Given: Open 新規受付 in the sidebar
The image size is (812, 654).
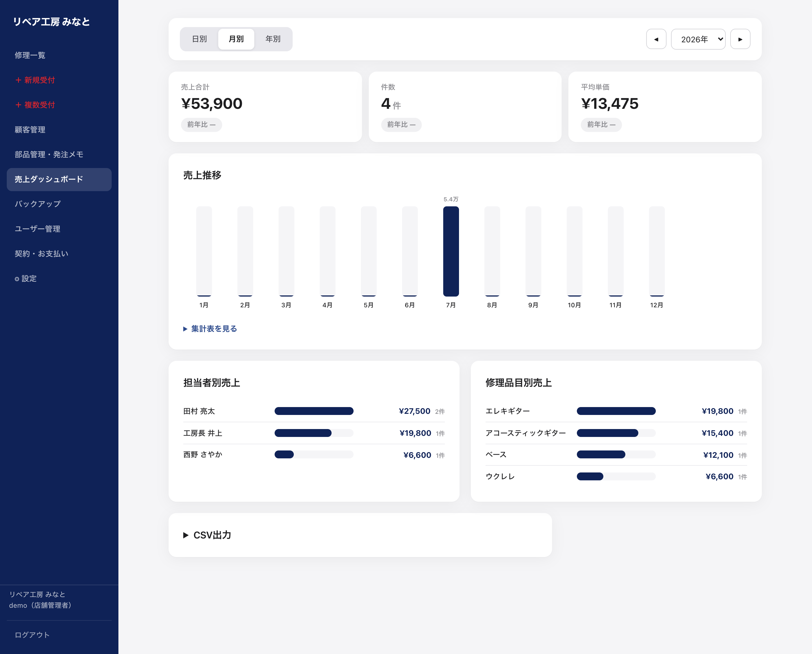Looking at the screenshot, I should tap(35, 80).
